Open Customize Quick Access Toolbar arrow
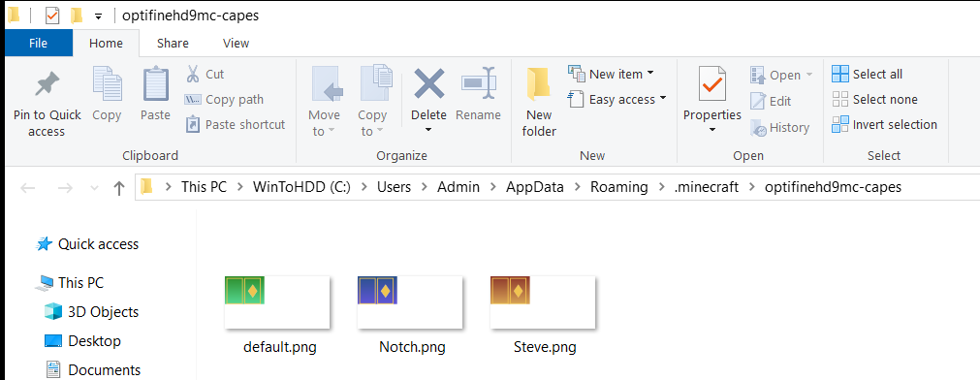Screen dimensions: 980x380 click(x=98, y=16)
